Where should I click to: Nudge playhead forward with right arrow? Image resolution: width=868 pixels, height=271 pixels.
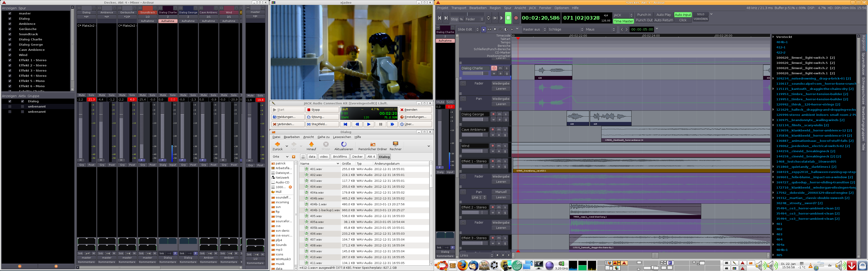(627, 29)
